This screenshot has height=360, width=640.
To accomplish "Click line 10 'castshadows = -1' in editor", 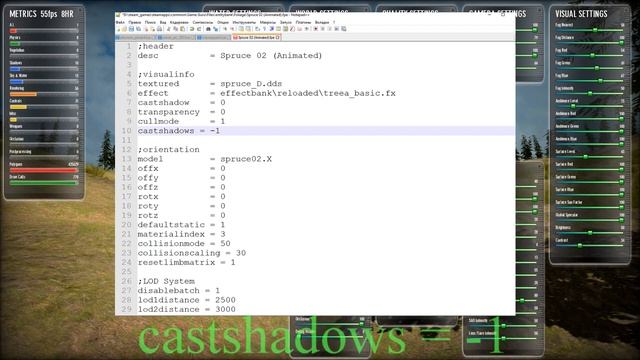I will point(178,131).
